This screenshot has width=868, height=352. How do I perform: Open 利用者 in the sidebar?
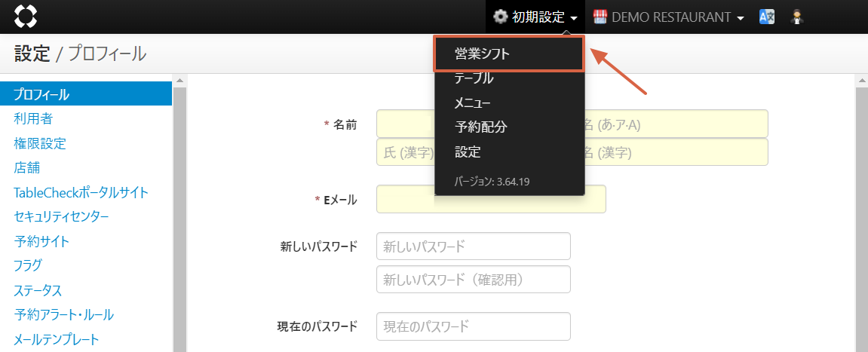click(33, 118)
